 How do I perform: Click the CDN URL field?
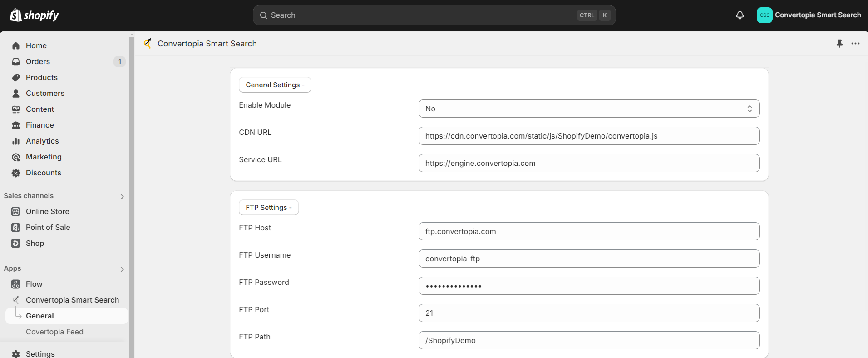pyautogui.click(x=589, y=136)
